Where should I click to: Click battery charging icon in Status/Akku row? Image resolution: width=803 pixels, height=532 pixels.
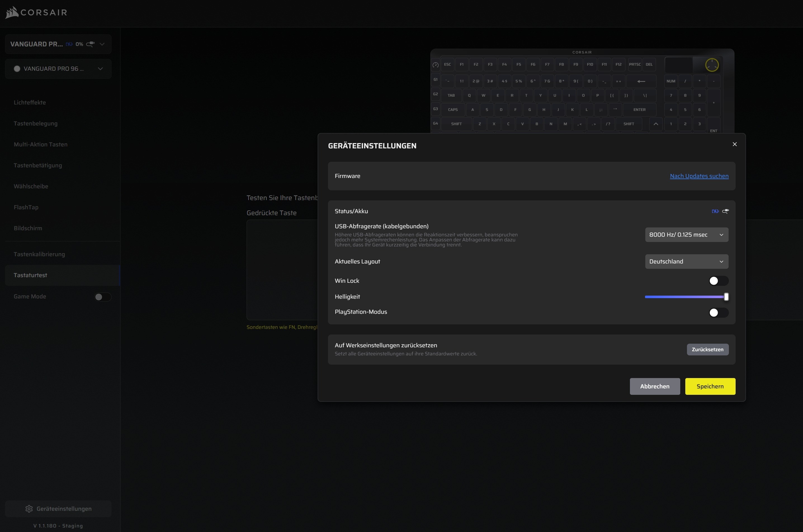715,211
